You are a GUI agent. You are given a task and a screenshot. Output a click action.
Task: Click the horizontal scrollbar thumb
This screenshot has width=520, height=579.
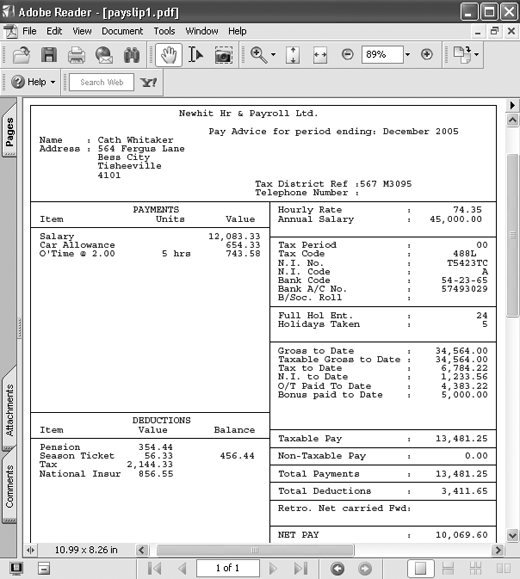tap(255, 550)
